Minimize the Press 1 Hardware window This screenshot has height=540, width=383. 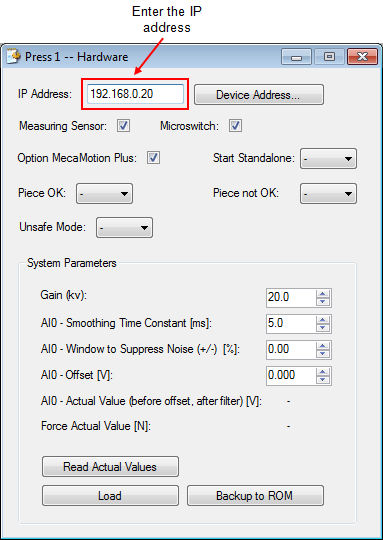(296, 57)
